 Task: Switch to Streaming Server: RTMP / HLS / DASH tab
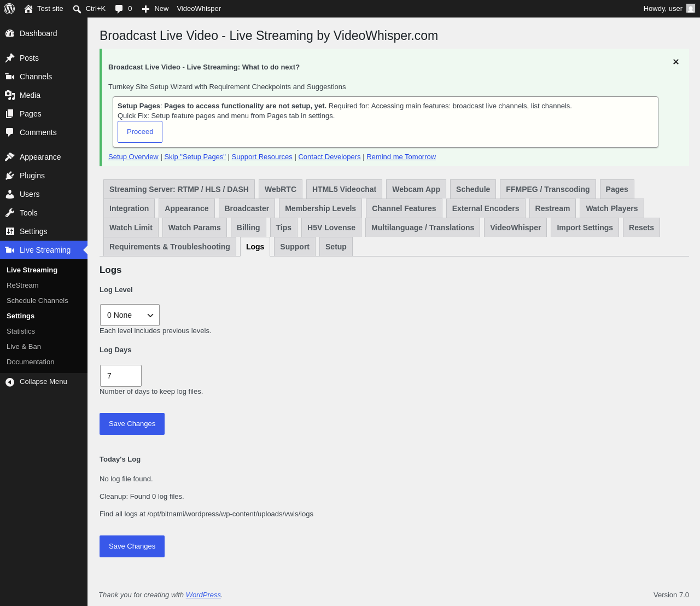click(179, 189)
